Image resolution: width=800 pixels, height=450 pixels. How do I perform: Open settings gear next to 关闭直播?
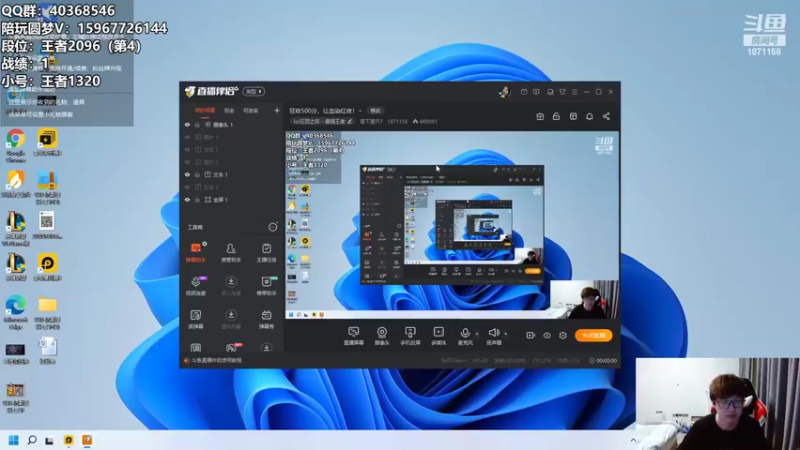563,335
